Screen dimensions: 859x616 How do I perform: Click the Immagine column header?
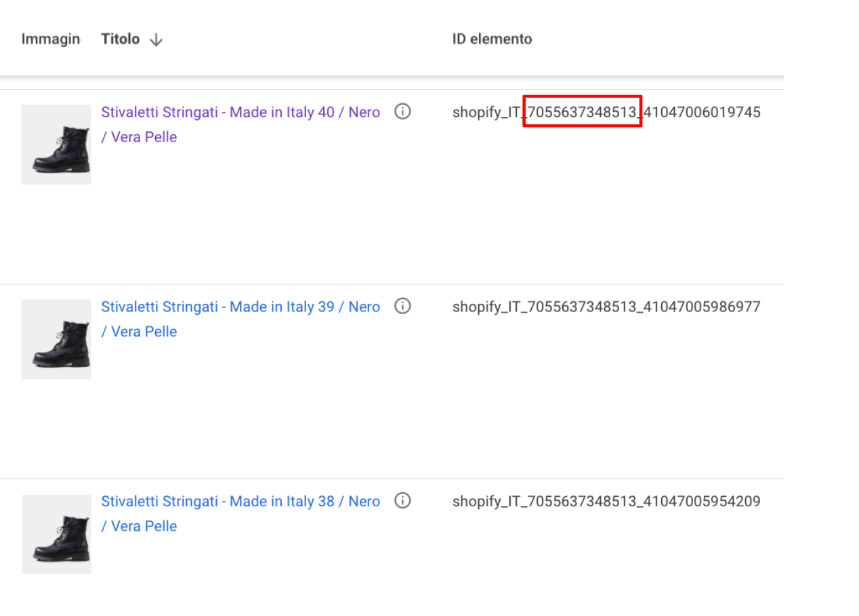(x=51, y=39)
